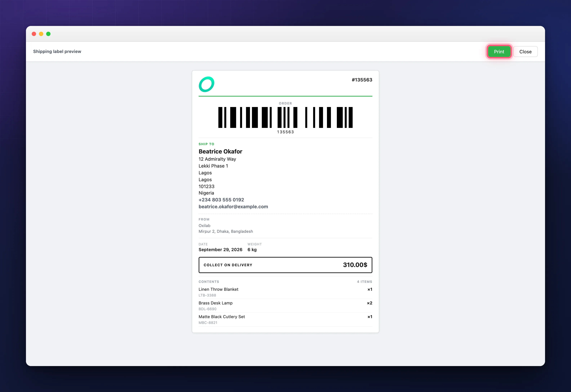The height and width of the screenshot is (392, 571).
Task: Select SKU BDL-6690
Action: (x=208, y=309)
